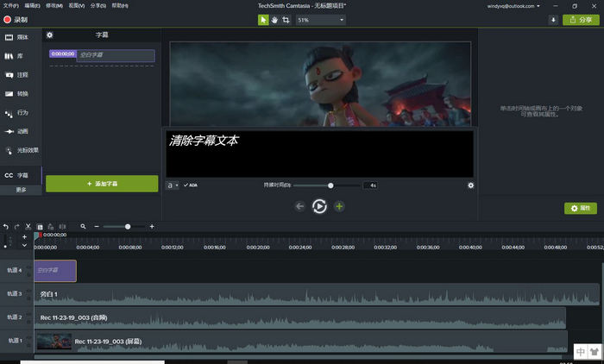This screenshot has height=364, width=604.
Task: Click the Track 4 (轨道 4) header label
Action: (15, 270)
